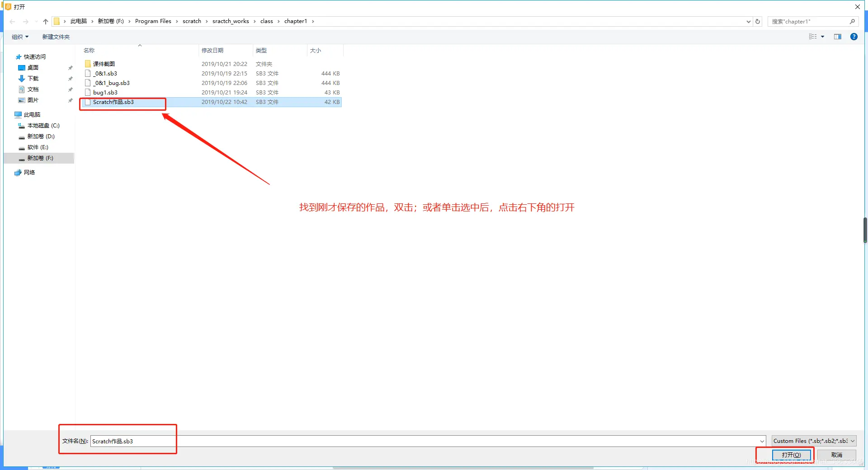Change the view layout icon
The width and height of the screenshot is (868, 470).
813,37
